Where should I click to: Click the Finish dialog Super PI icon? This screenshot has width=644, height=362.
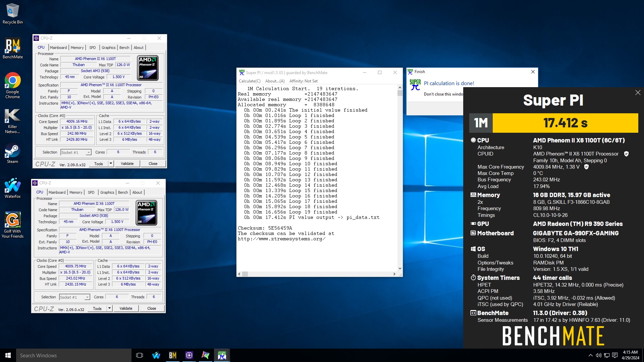point(415,85)
